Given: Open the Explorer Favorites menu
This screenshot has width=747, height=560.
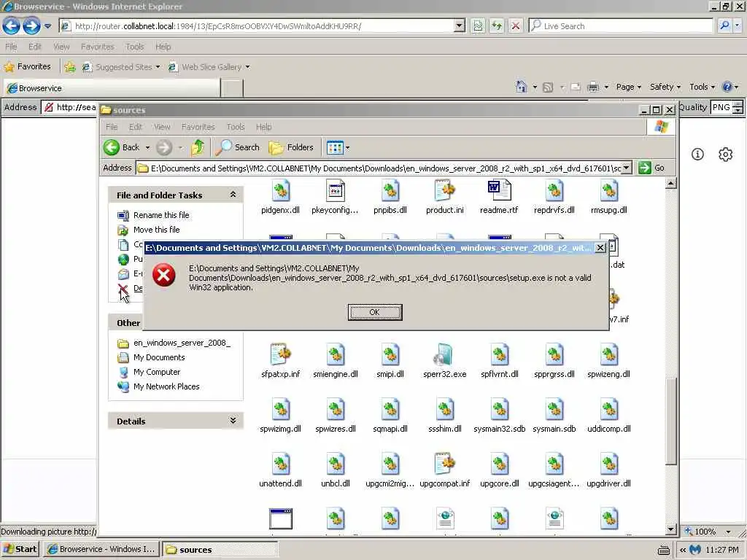Looking at the screenshot, I should tap(198, 127).
